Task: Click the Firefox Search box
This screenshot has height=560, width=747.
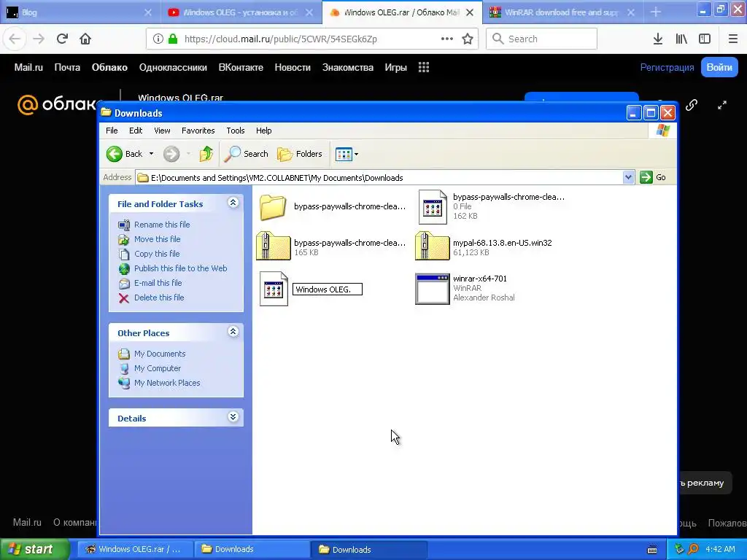Action: (x=542, y=39)
